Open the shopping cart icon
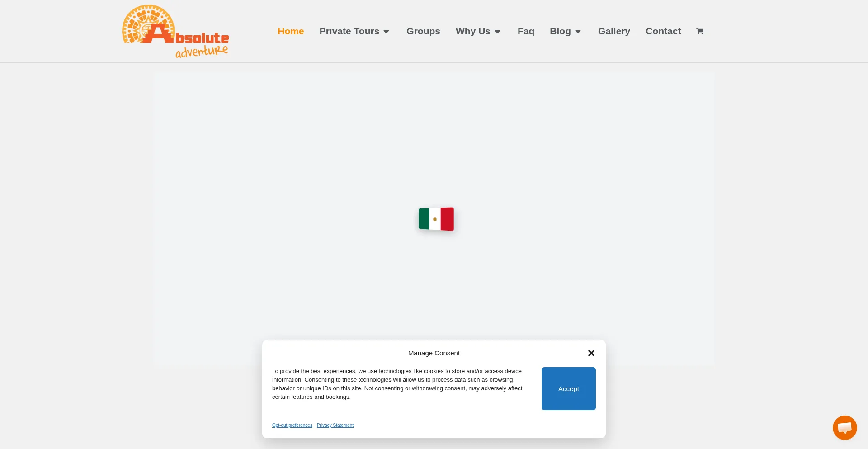The image size is (868, 449). click(700, 31)
